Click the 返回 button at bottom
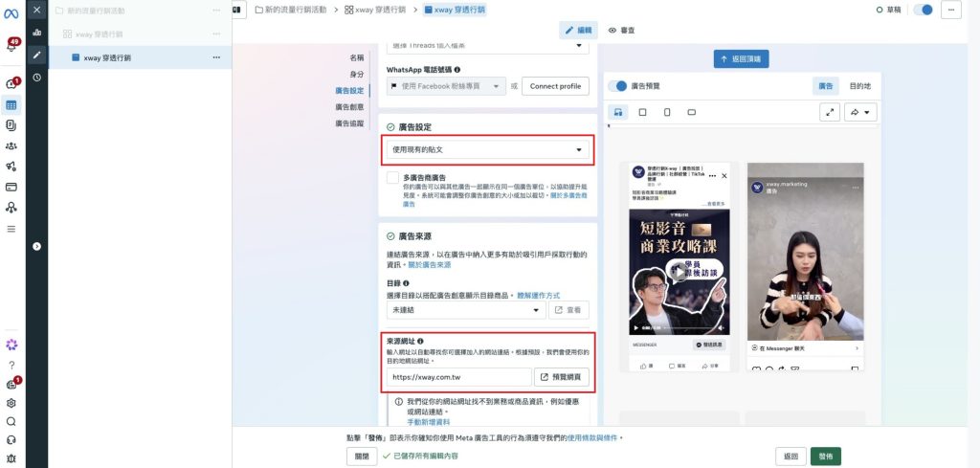 791,457
